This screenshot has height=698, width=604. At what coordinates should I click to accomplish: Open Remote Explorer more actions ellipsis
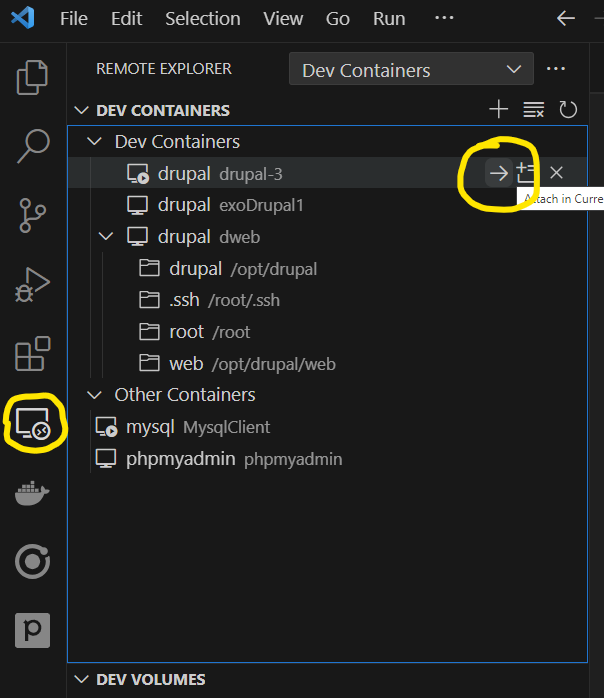click(x=556, y=69)
